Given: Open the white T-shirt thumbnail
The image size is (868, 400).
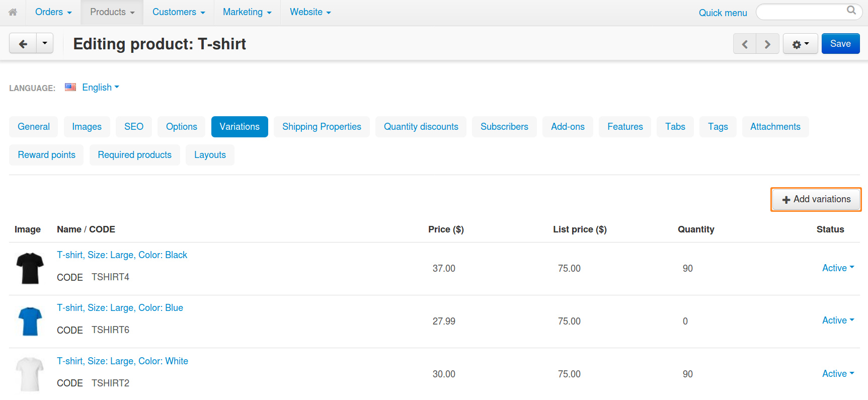Looking at the screenshot, I should tap(30, 374).
